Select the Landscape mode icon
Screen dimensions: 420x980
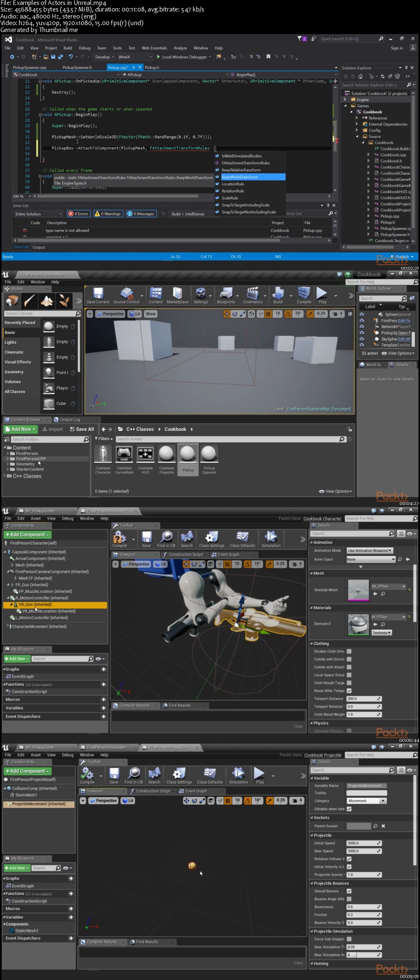46,301
